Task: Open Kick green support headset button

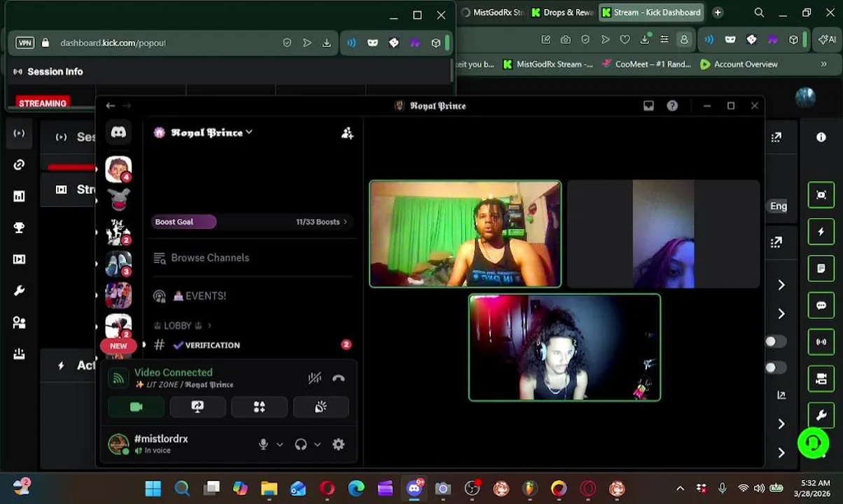Action: 814,443
